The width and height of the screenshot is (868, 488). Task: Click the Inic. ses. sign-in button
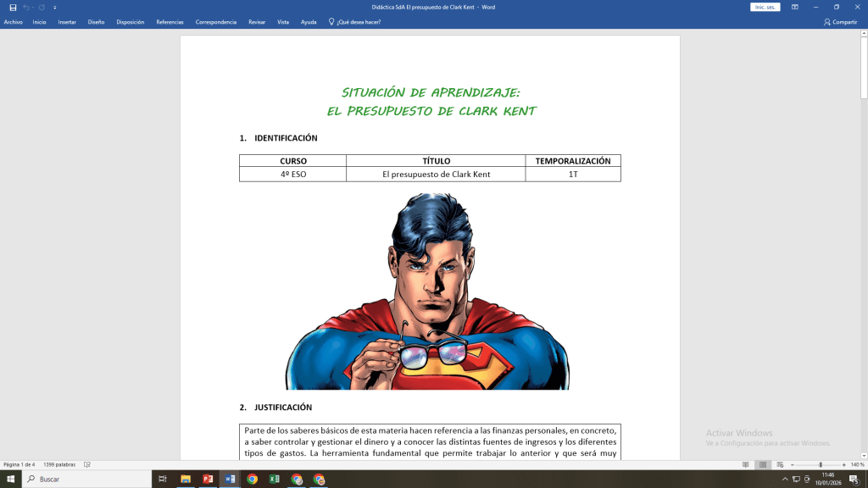click(x=765, y=7)
